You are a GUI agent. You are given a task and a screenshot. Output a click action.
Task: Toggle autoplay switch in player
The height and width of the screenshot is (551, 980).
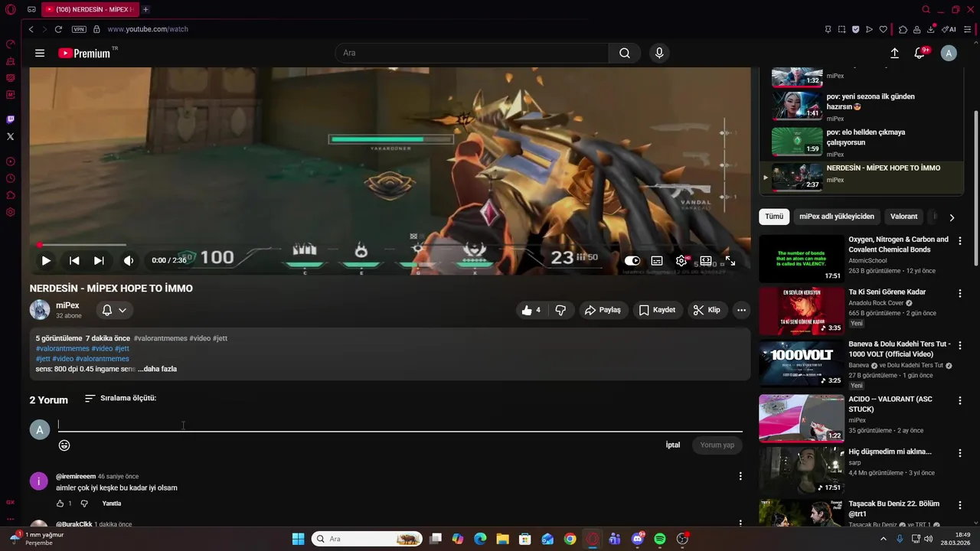632,260
